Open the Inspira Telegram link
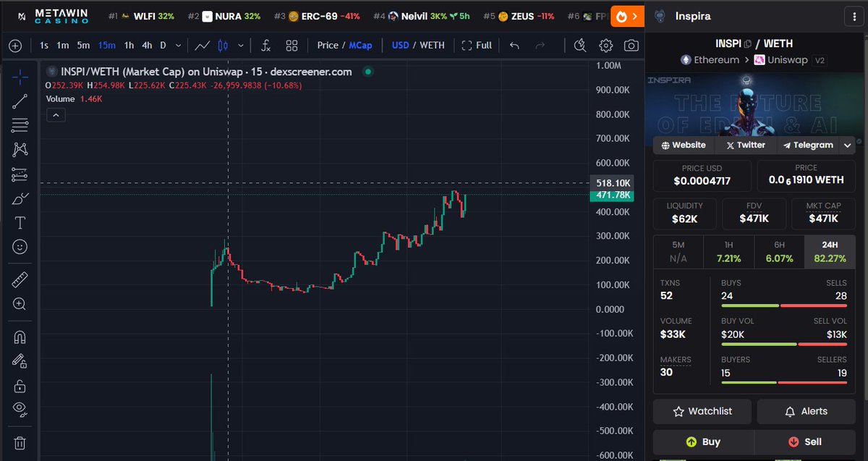Screen dimensions: 868x461 coord(808,145)
